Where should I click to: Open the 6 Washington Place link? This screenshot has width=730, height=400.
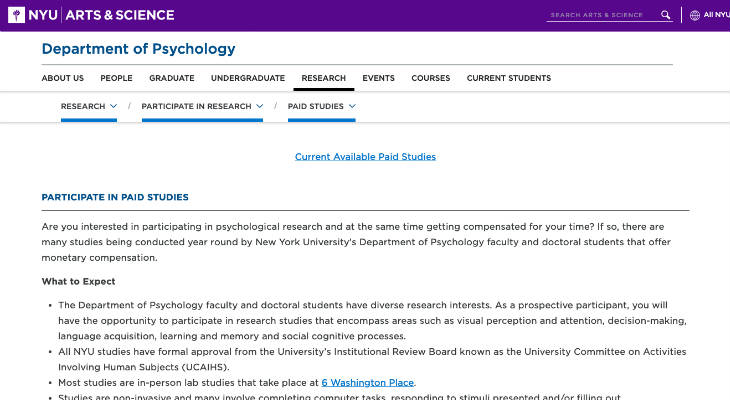tap(368, 383)
